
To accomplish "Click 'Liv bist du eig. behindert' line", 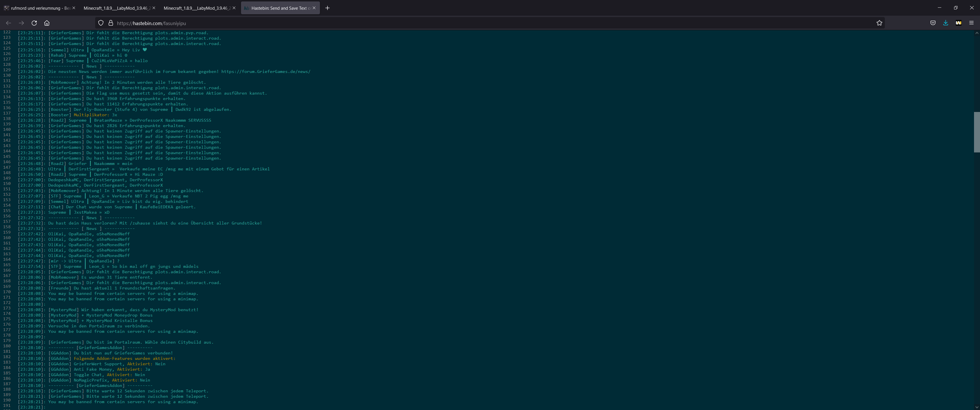I will (103, 201).
